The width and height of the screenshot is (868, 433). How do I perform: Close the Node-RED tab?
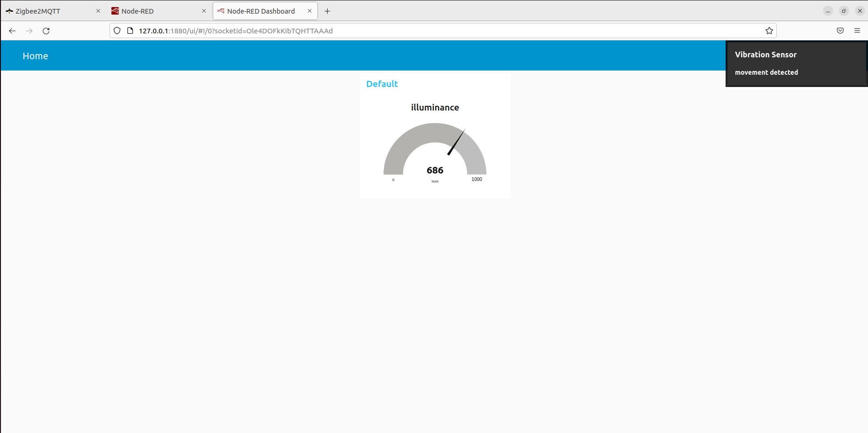tap(204, 11)
